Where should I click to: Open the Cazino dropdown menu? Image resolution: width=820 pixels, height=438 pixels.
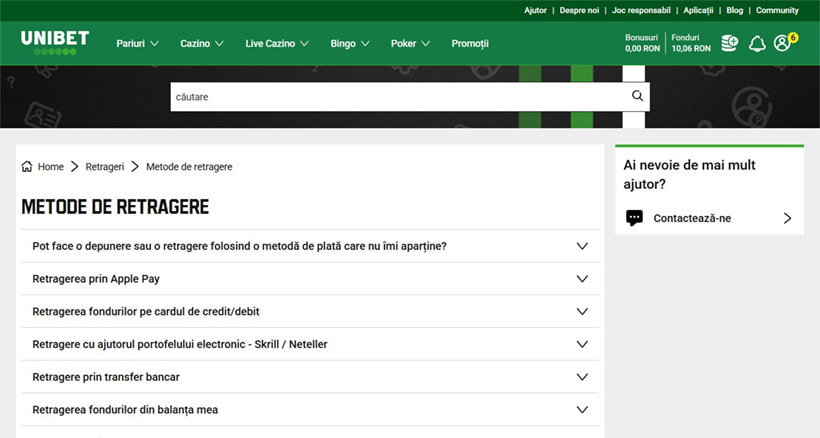pyautogui.click(x=202, y=43)
